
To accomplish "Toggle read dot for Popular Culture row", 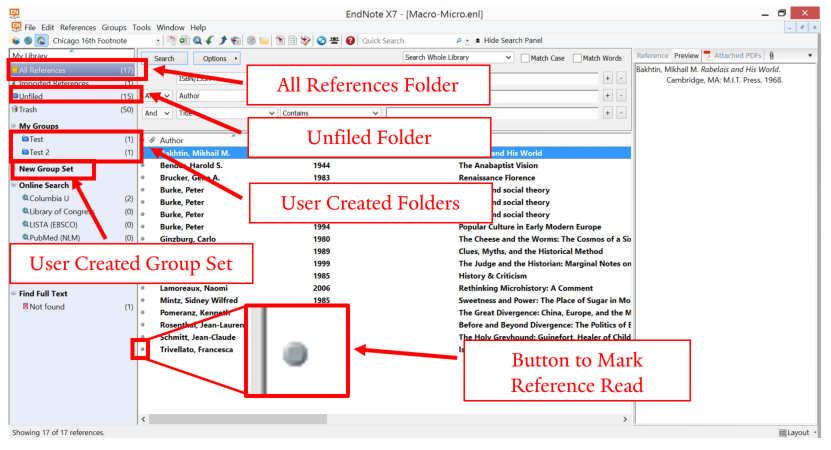I will click(143, 227).
